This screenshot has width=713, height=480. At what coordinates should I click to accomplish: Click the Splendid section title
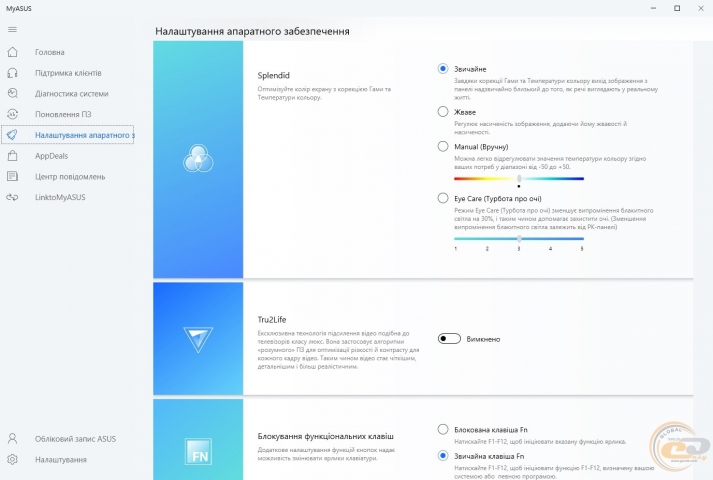pos(273,75)
